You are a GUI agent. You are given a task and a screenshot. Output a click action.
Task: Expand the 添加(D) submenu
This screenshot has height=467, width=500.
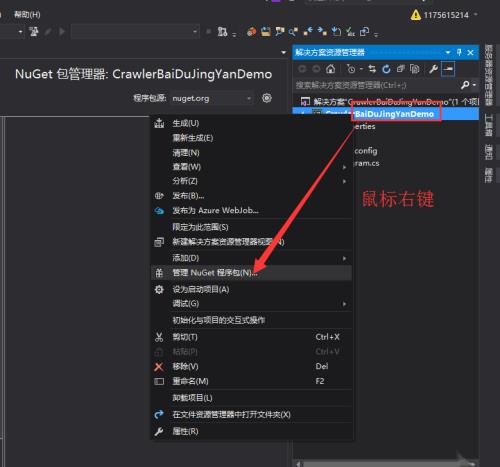(x=344, y=258)
